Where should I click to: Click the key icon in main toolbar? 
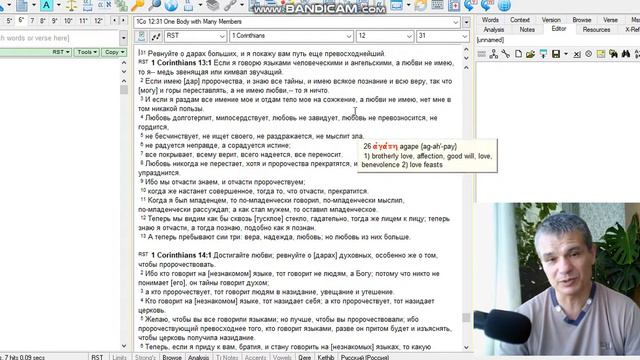(138, 5)
